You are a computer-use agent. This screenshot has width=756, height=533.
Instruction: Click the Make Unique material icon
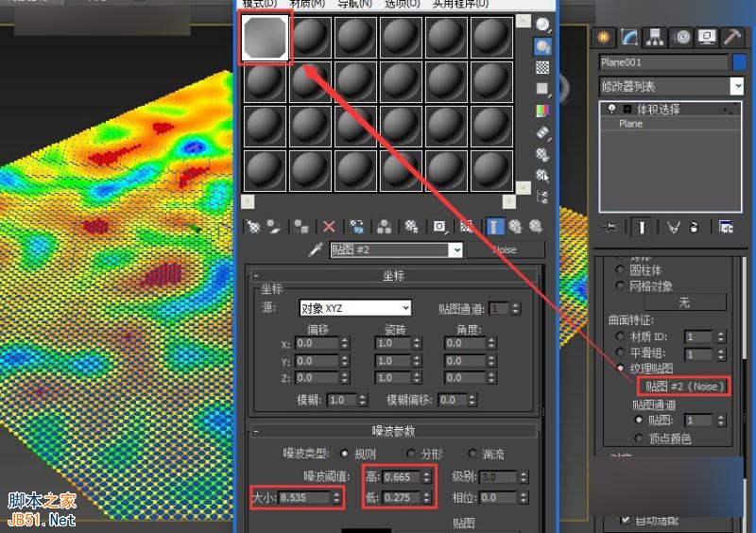(x=385, y=226)
